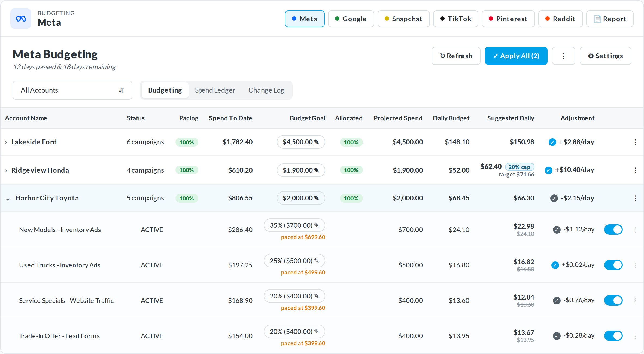The width and height of the screenshot is (644, 354).
Task: Edit Ridgeview Honda budget goal pencil
Action: [x=317, y=170]
